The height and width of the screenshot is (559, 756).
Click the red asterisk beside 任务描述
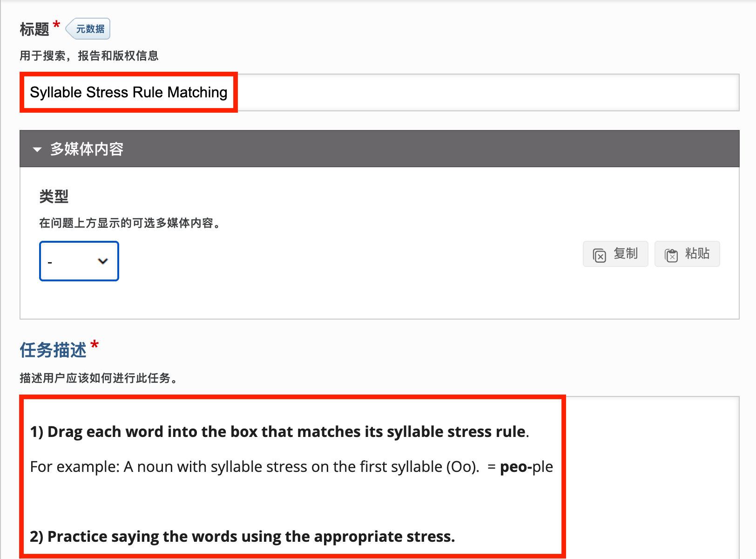pos(95,345)
